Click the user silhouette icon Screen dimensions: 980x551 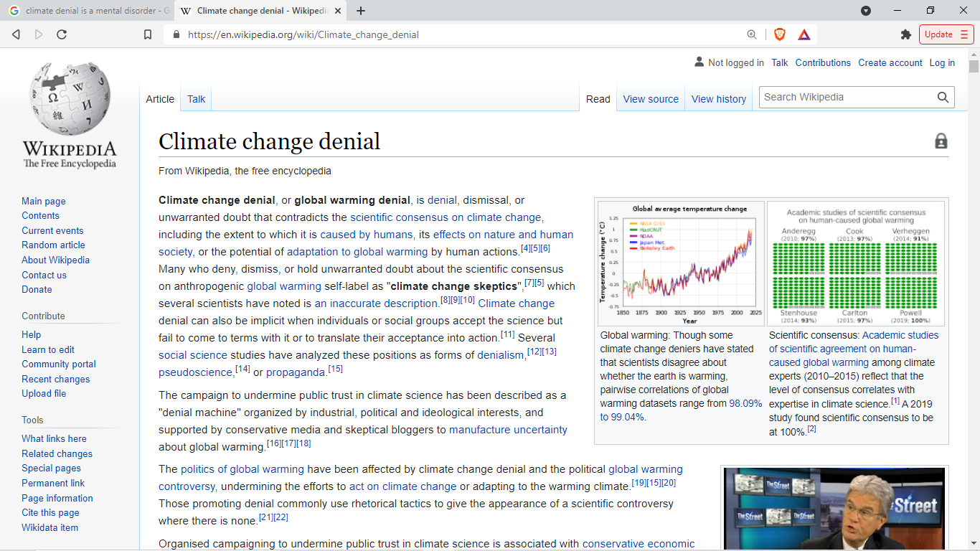[699, 62]
